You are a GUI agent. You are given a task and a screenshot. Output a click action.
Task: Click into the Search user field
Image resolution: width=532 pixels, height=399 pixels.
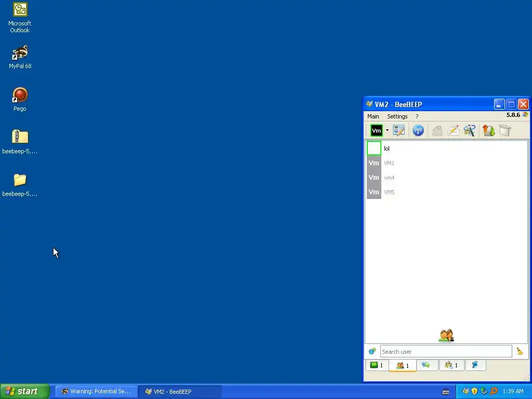click(x=446, y=352)
